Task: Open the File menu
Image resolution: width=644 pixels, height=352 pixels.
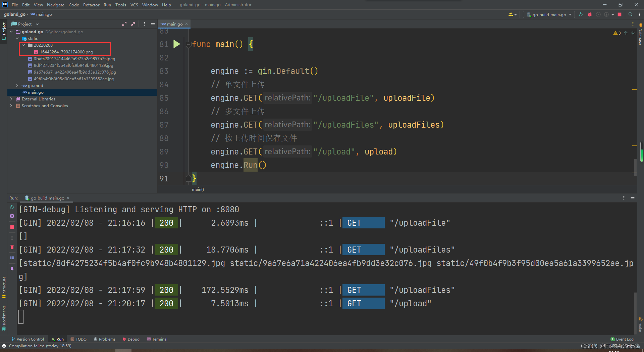Action: pyautogui.click(x=15, y=5)
